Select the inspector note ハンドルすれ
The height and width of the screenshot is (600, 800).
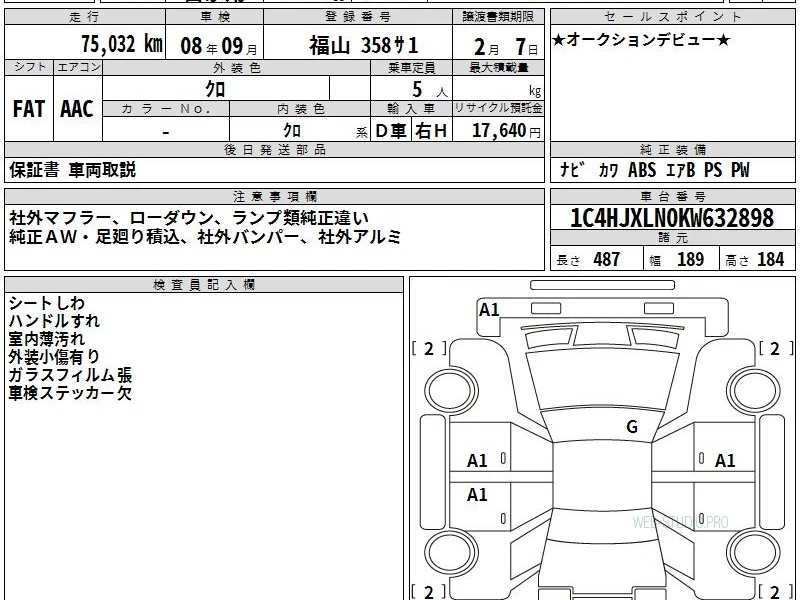point(54,321)
